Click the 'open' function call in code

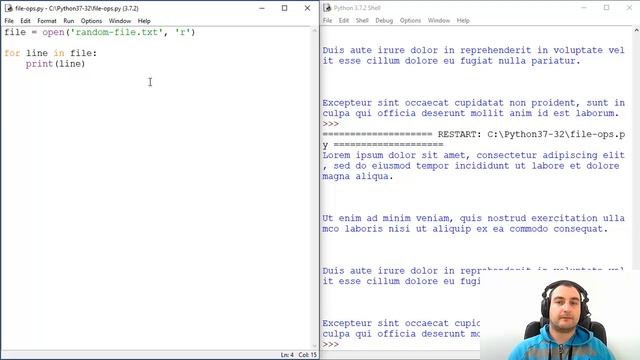coord(53,32)
